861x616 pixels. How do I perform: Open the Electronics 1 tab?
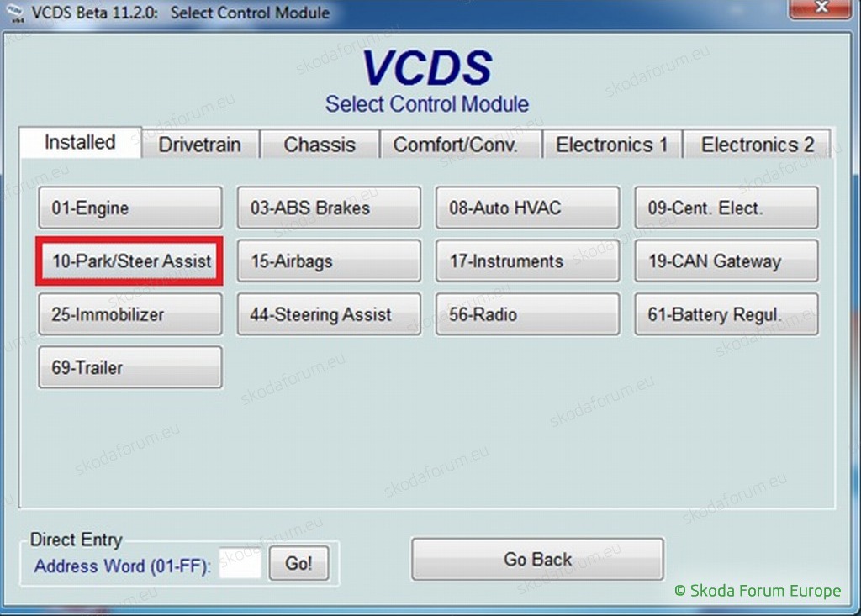(x=612, y=145)
